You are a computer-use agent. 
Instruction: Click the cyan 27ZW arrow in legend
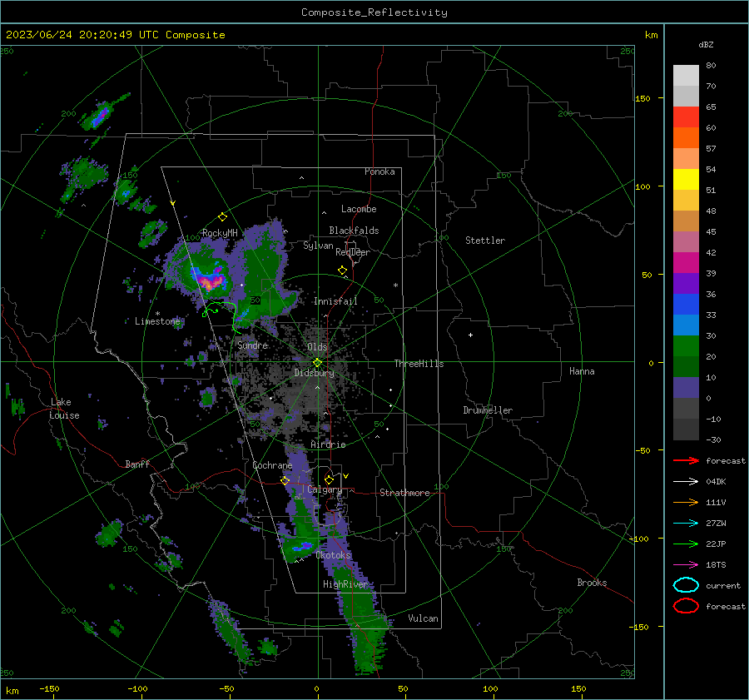tap(686, 523)
